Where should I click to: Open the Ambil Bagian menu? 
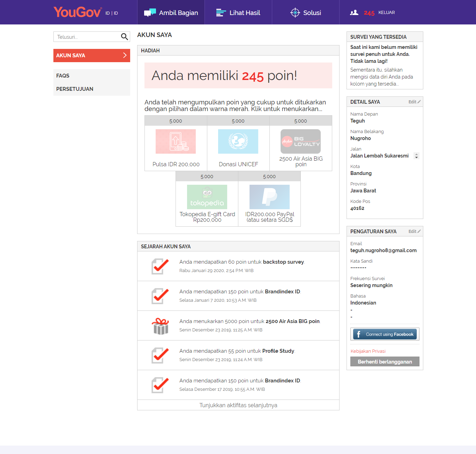[x=171, y=13]
